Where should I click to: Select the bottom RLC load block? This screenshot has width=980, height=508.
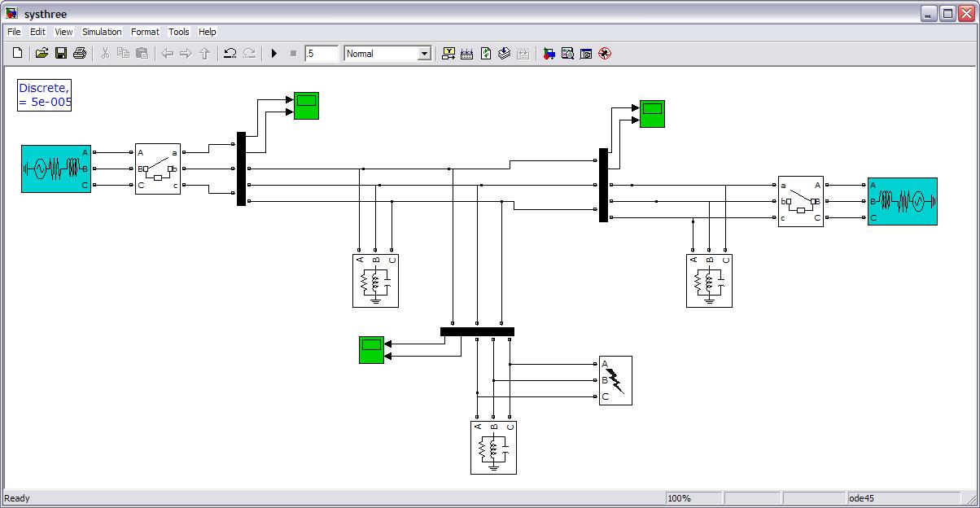(493, 447)
